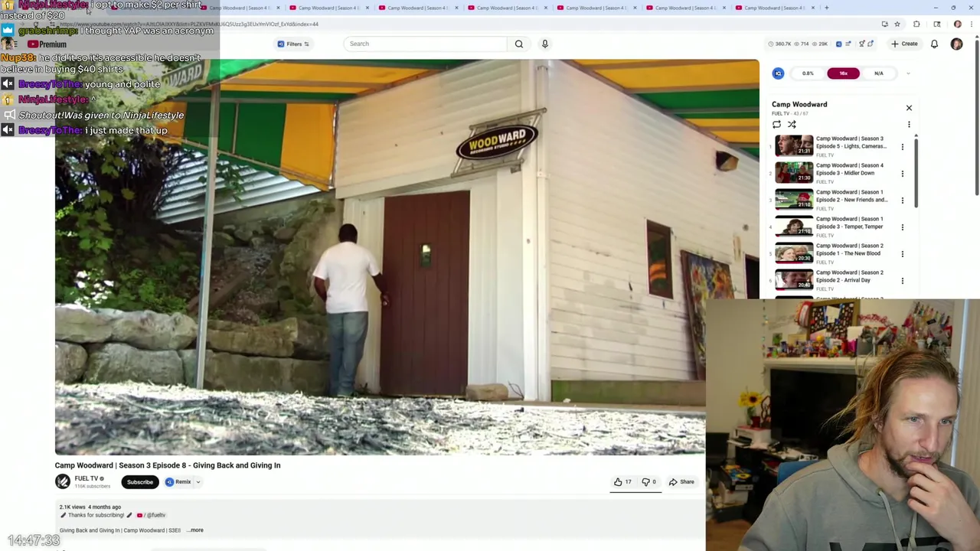The height and width of the screenshot is (551, 980).
Task: Select the 0.8% stats pill
Action: [x=808, y=73]
